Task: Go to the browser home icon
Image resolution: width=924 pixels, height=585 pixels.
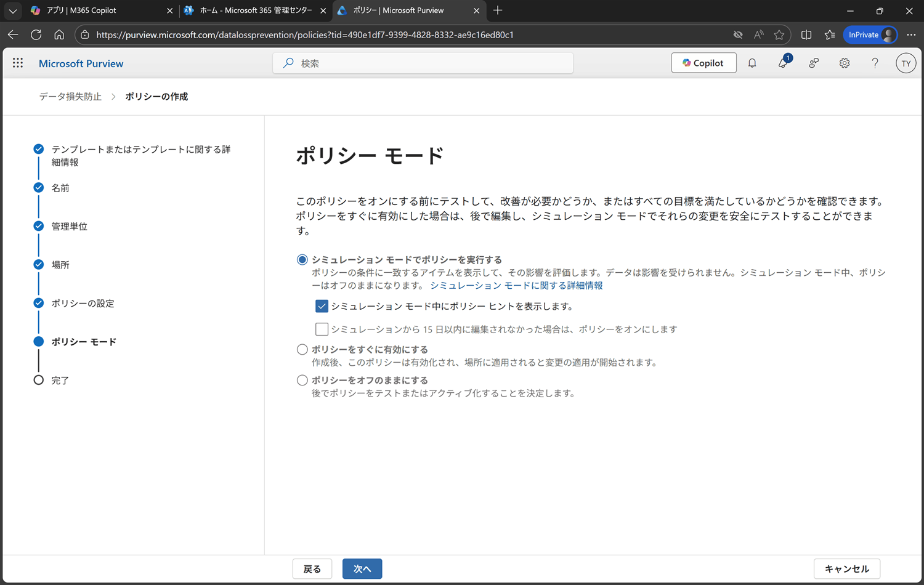Action: (x=59, y=34)
